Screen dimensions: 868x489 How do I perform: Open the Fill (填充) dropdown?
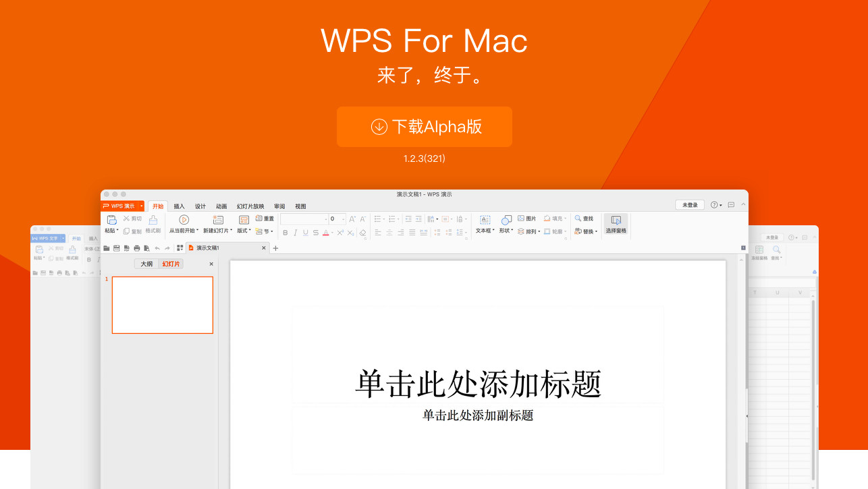click(553, 219)
